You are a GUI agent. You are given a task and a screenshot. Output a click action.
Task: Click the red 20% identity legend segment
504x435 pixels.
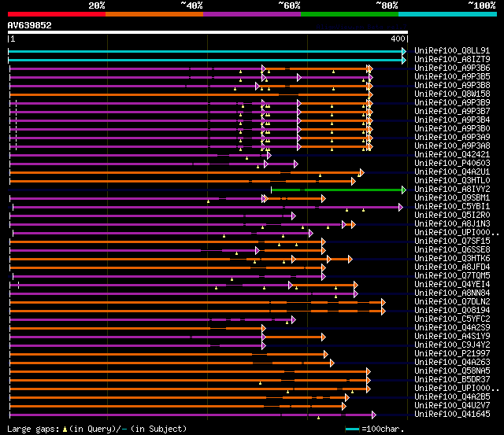[x=57, y=14]
